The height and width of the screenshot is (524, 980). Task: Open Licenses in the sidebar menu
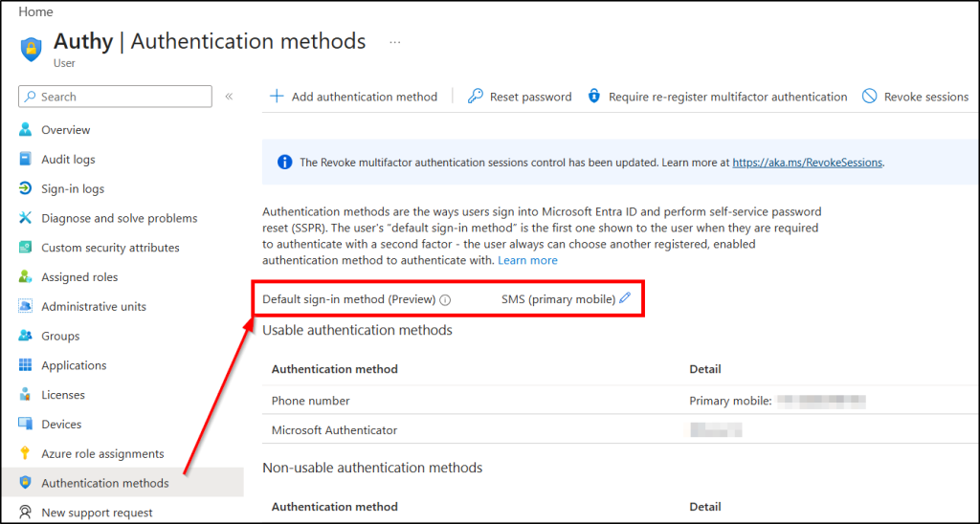[63, 395]
